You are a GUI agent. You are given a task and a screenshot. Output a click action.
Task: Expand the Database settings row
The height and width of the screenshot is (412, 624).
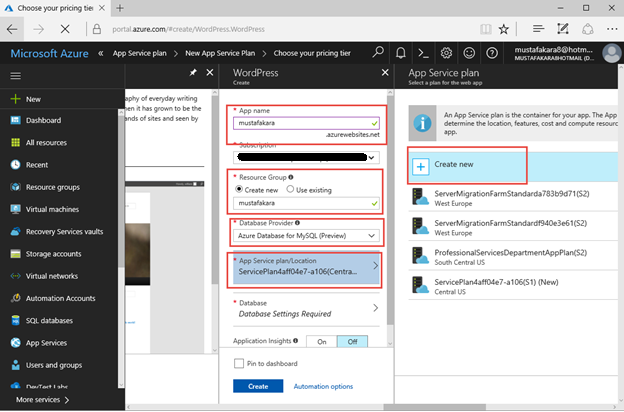[x=306, y=309]
